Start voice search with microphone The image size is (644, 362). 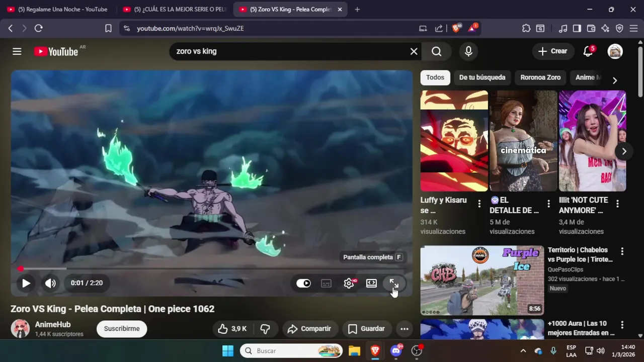[x=468, y=51]
